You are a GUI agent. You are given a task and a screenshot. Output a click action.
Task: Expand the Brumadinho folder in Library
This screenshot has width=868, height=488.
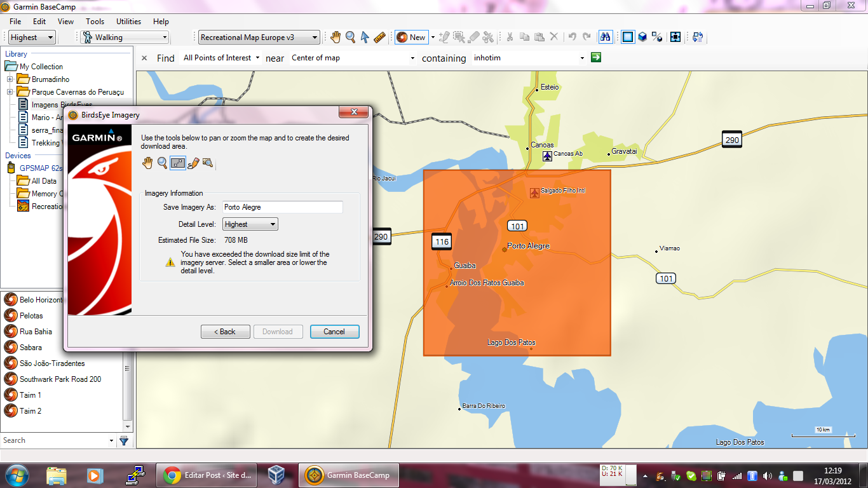(x=10, y=79)
